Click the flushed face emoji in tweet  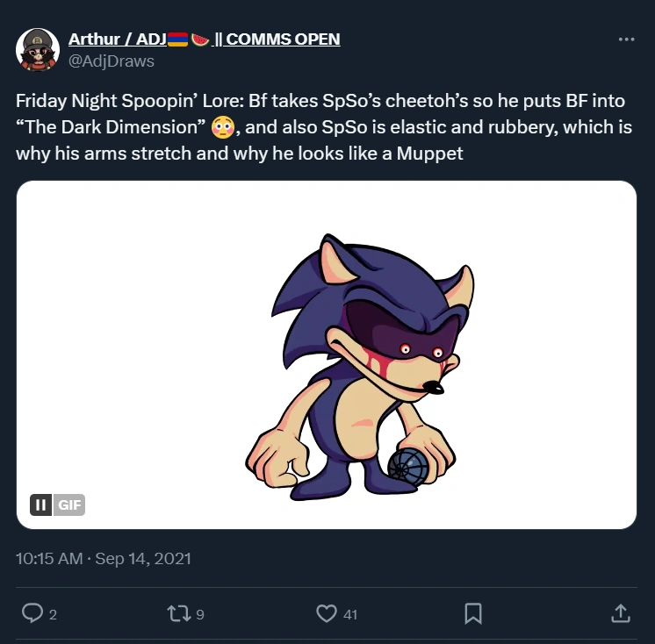(222, 129)
